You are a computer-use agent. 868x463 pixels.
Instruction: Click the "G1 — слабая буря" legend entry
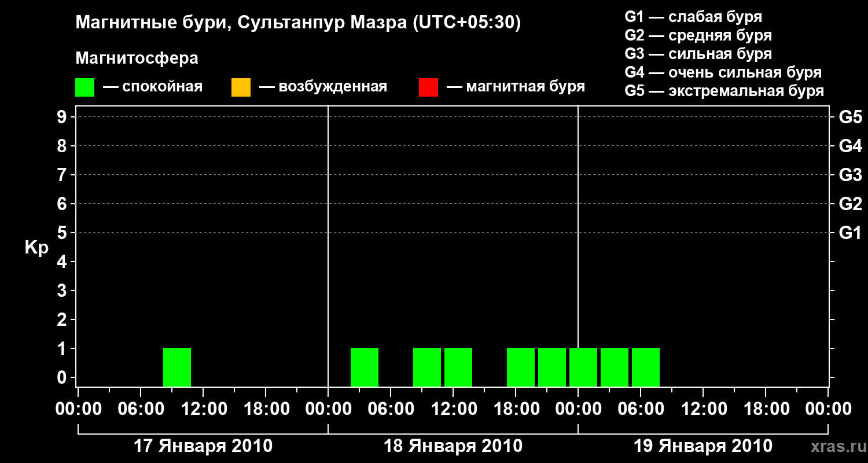693,17
